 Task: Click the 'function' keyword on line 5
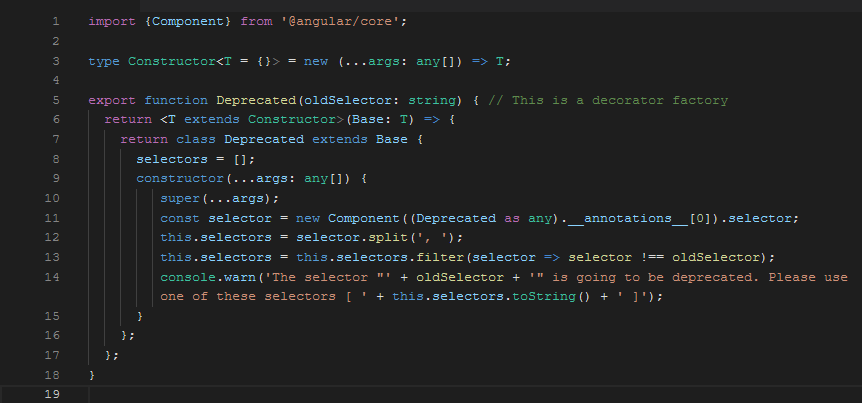(176, 100)
